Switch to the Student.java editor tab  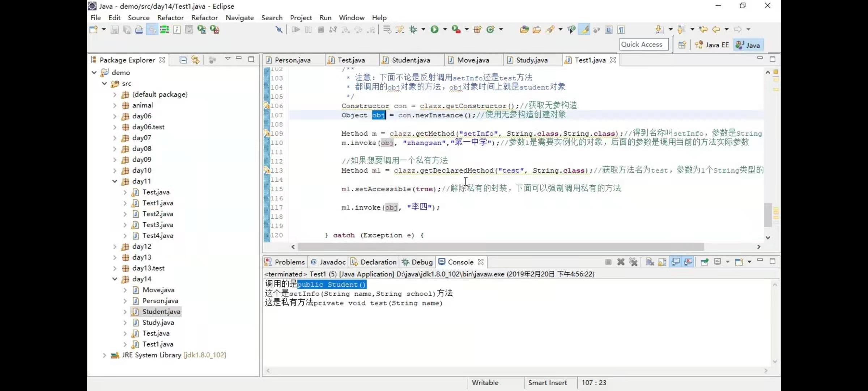point(410,60)
